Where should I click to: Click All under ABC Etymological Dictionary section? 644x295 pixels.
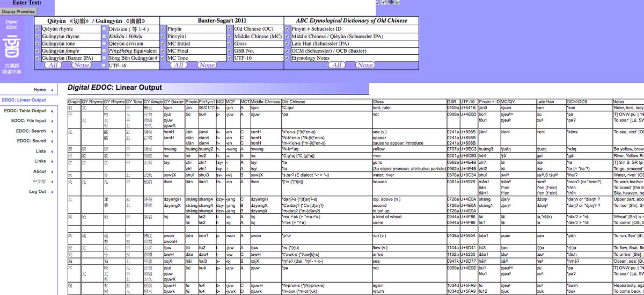[337, 65]
